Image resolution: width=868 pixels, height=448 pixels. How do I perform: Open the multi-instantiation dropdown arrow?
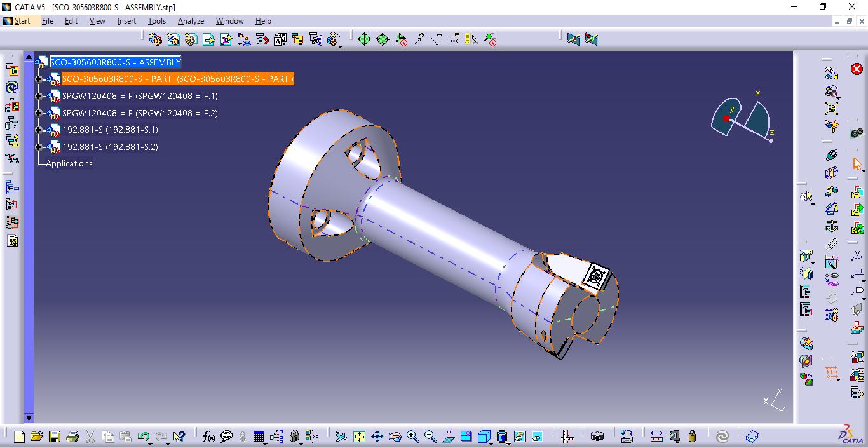340,46
